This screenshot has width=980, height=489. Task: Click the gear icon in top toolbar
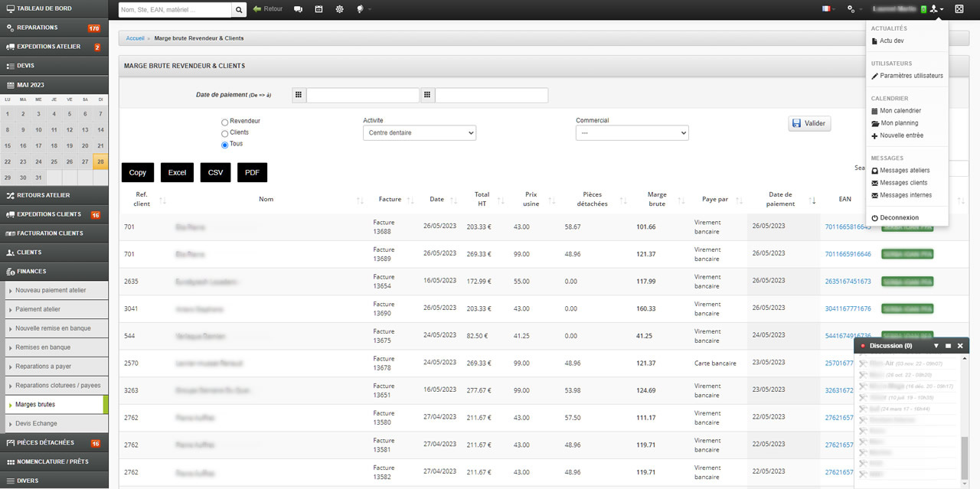point(340,9)
